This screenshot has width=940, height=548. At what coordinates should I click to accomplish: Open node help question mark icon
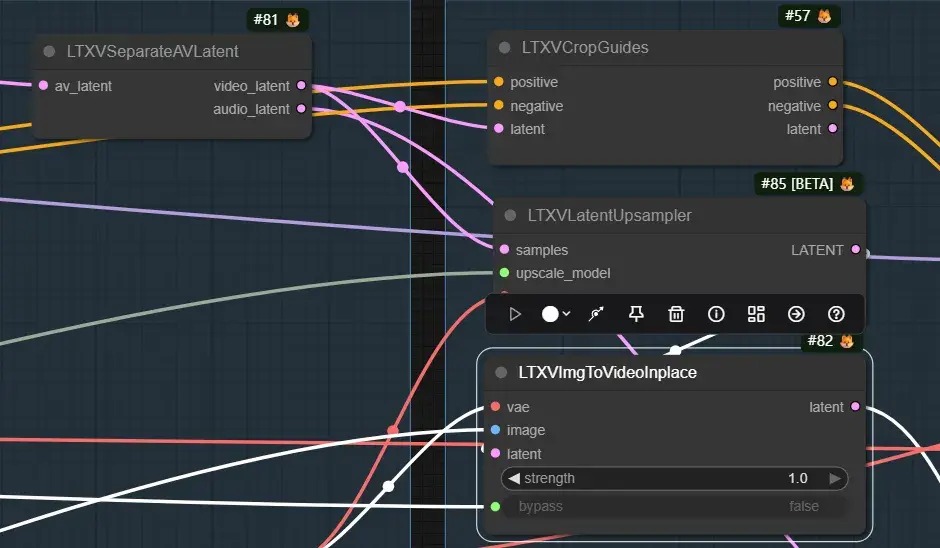coord(836,314)
